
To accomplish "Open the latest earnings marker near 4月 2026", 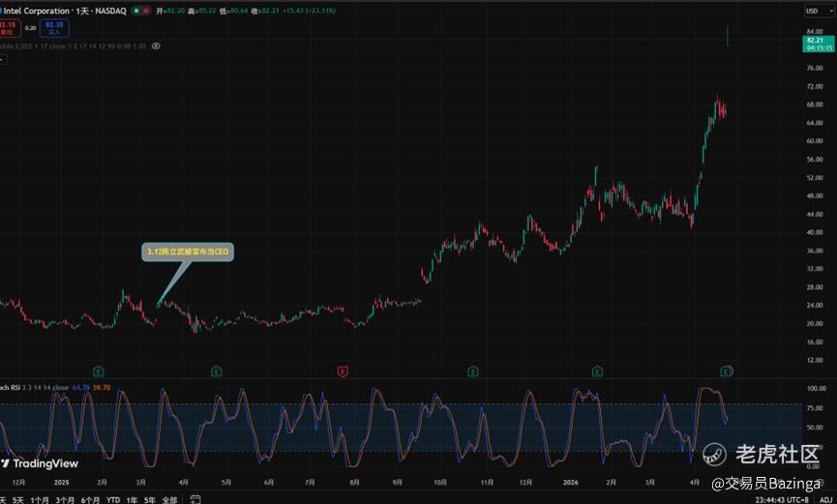I will click(x=726, y=371).
